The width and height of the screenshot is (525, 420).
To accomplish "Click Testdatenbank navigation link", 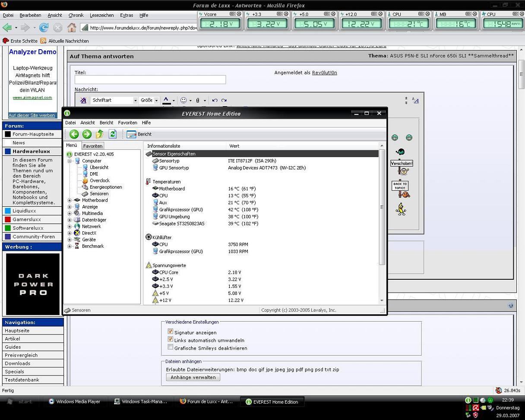I will (x=22, y=380).
